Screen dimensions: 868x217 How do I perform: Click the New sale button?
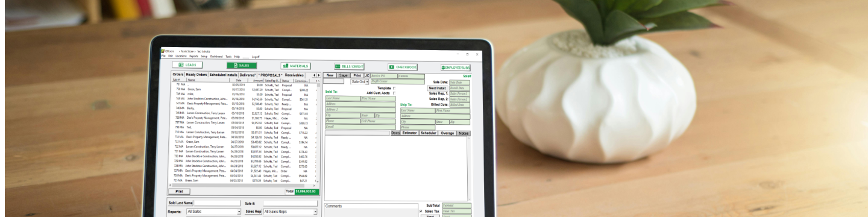coord(330,75)
